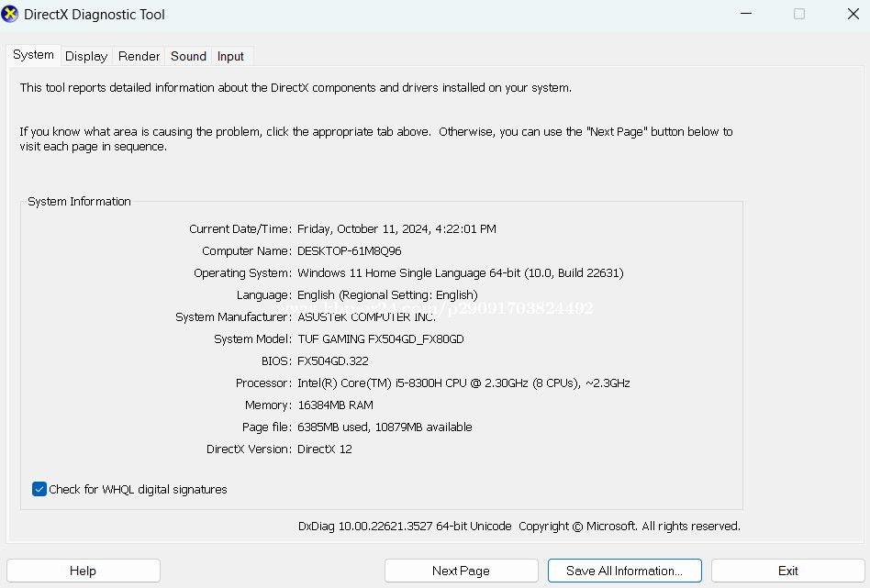Select the DirectX 12 version value
The image size is (870, 588).
point(325,449)
